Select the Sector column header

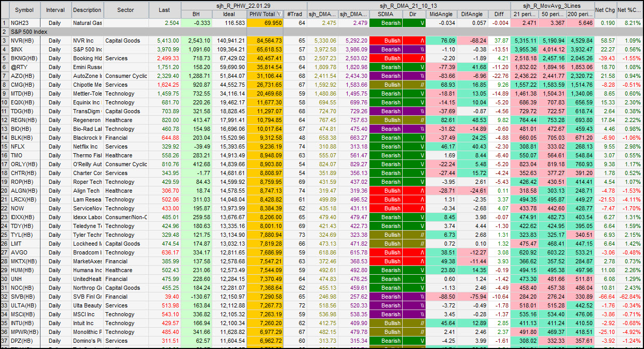tap(126, 10)
